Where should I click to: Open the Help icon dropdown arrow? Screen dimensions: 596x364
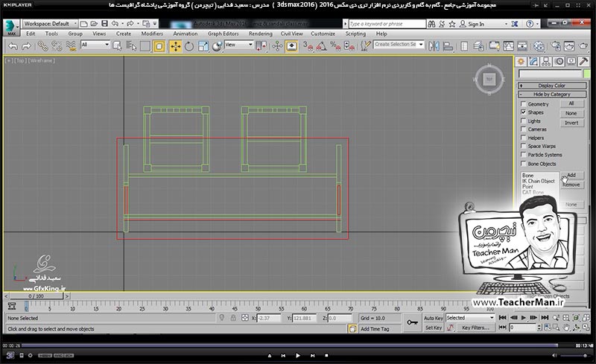(536, 24)
